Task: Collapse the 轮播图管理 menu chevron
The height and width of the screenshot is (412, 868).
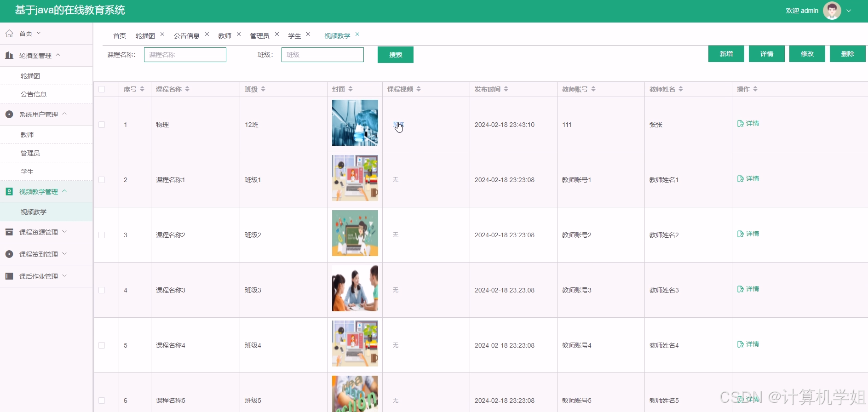Action: (x=58, y=55)
